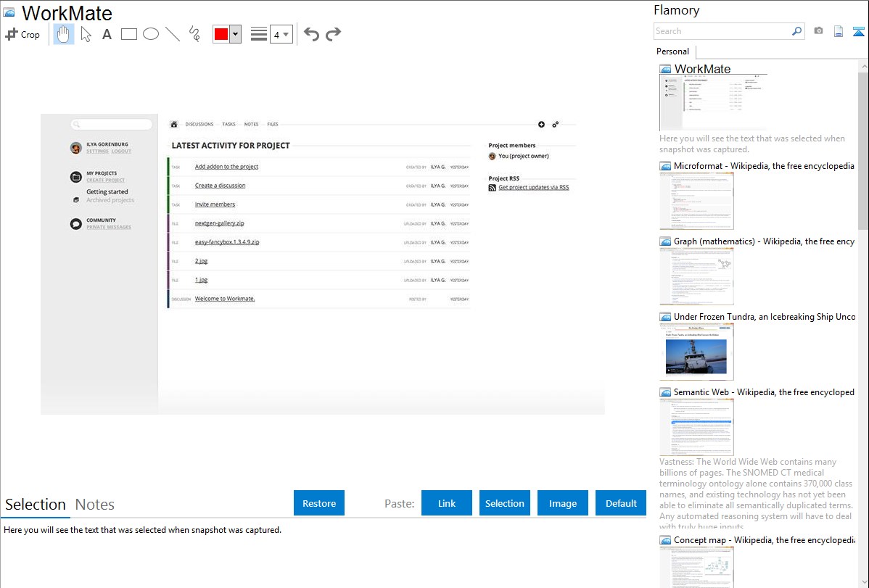This screenshot has width=869, height=588.
Task: Select the freehand scribble tool
Action: pos(194,34)
